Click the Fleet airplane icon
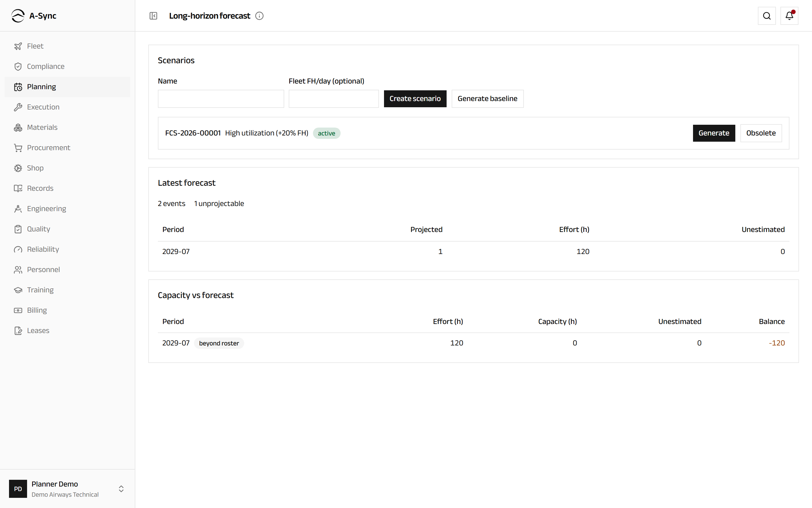The width and height of the screenshot is (812, 508). [x=18, y=46]
